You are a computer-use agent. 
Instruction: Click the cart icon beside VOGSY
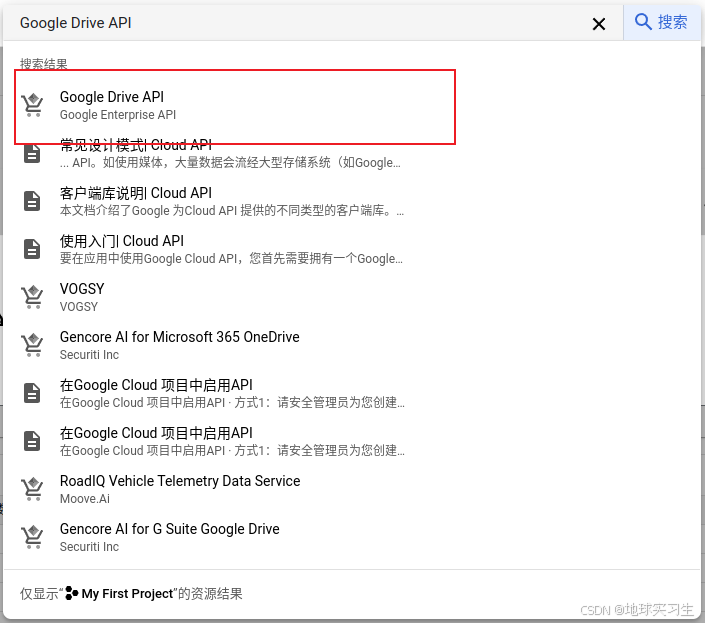(x=33, y=297)
